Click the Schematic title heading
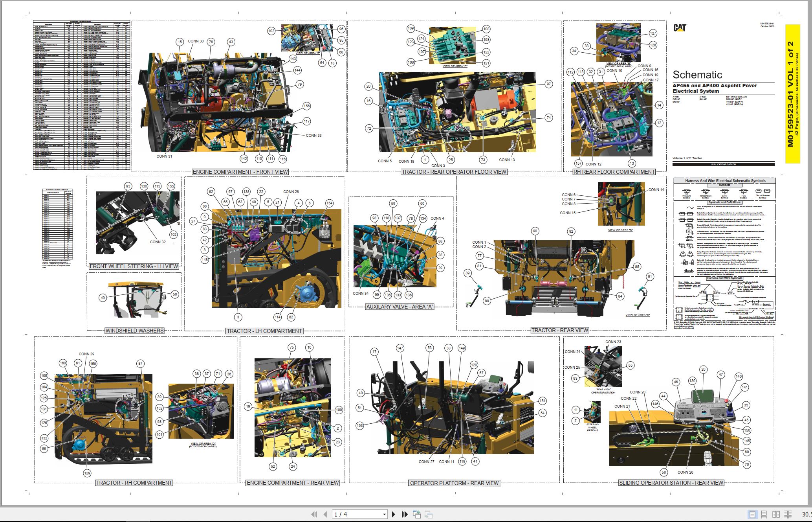The image size is (812, 522). point(697,75)
